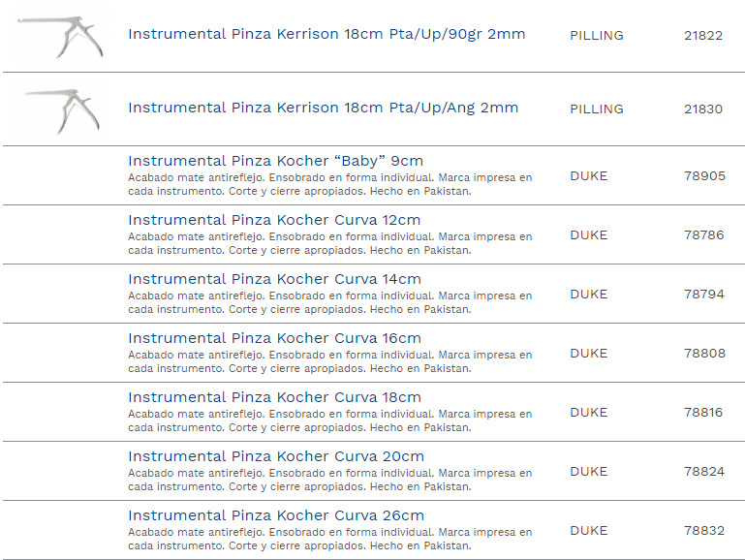This screenshot has height=560, width=745.
Task: Select Instrumental Pinza Kocher Curva 12cm
Action: point(274,220)
